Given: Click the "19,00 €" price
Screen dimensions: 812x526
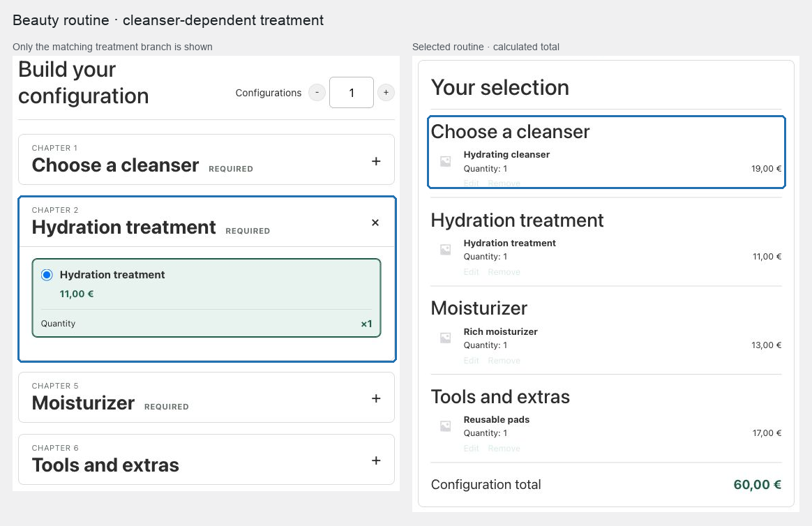Looking at the screenshot, I should 767,169.
